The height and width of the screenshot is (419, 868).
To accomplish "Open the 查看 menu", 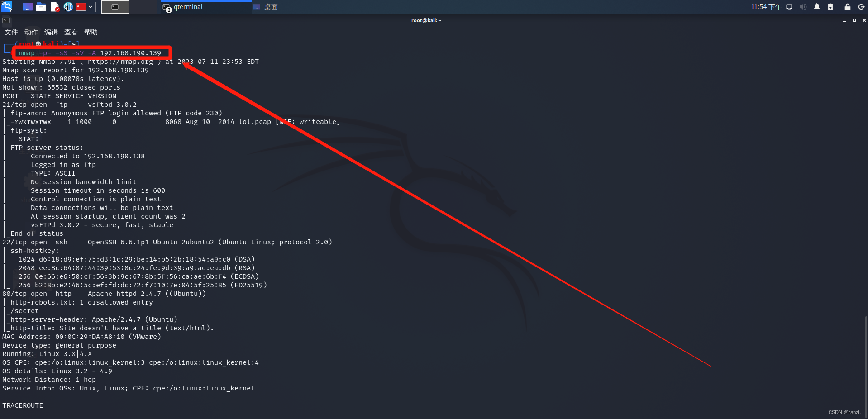I will tap(71, 32).
